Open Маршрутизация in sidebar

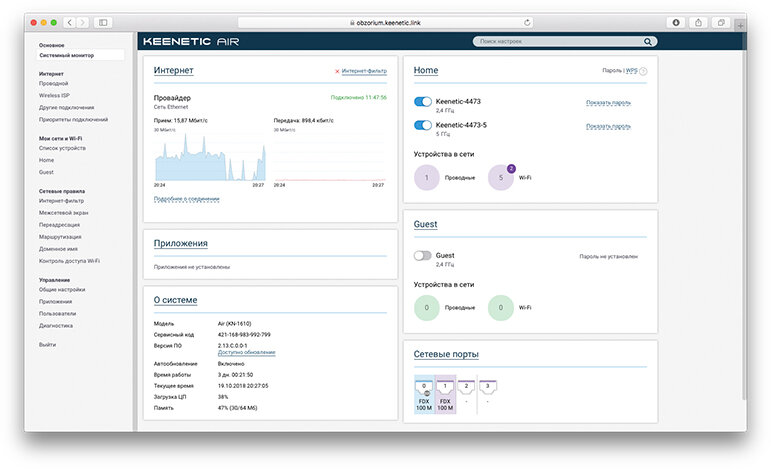tap(60, 237)
